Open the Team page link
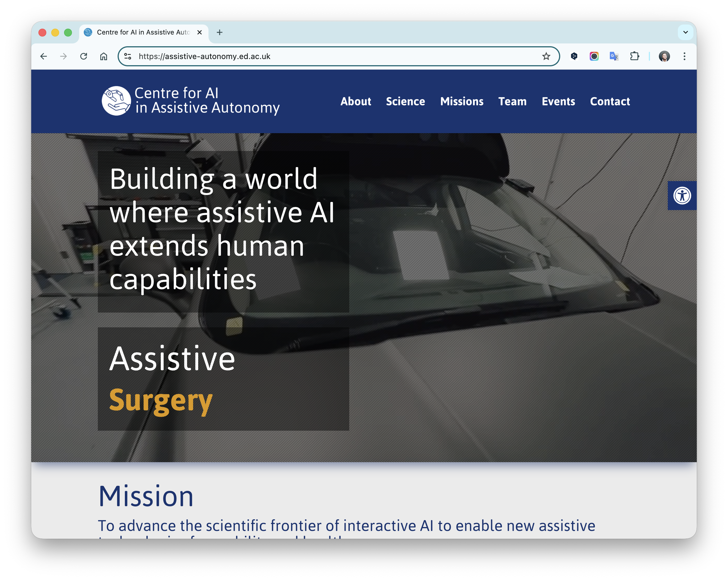Viewport: 728px width, 580px height. pos(513,102)
